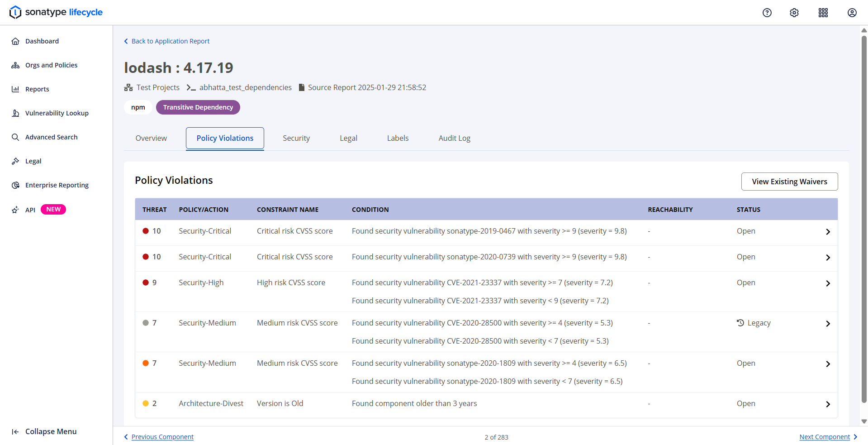Click 'Found component older than 3 years' condition
The image size is (868, 445).
coord(414,403)
